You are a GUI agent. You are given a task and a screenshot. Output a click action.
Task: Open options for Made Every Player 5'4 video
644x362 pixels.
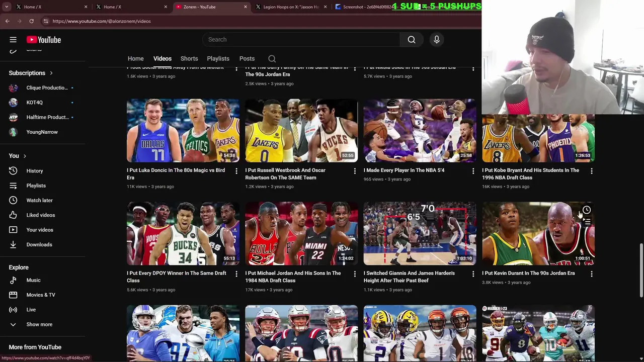tap(473, 171)
